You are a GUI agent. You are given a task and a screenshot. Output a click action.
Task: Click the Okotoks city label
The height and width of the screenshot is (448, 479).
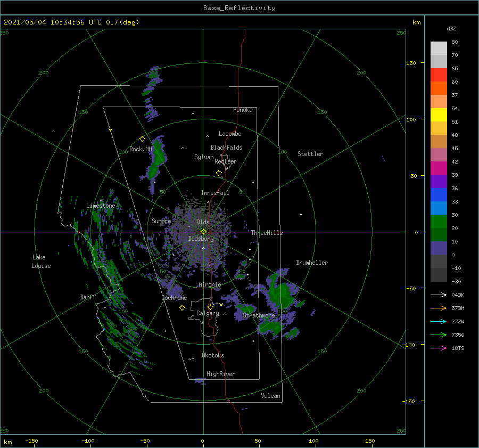pos(213,355)
